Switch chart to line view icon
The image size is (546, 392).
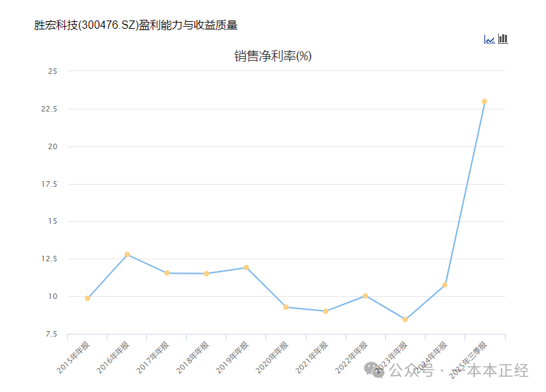click(489, 40)
